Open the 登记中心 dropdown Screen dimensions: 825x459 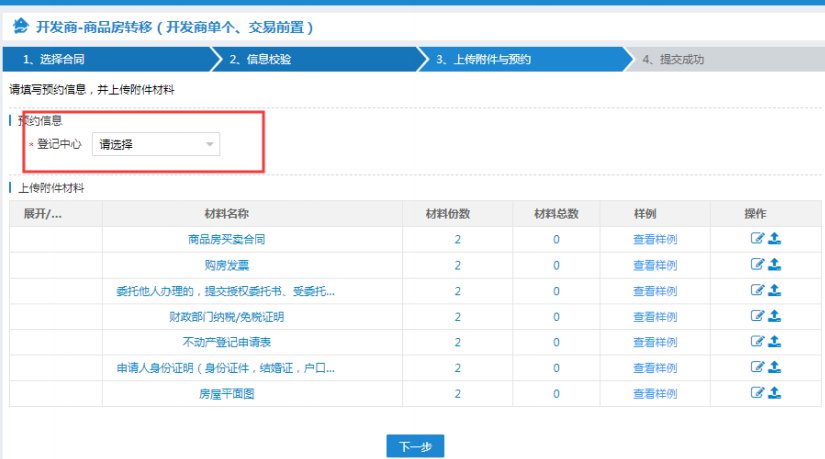pyautogui.click(x=156, y=144)
